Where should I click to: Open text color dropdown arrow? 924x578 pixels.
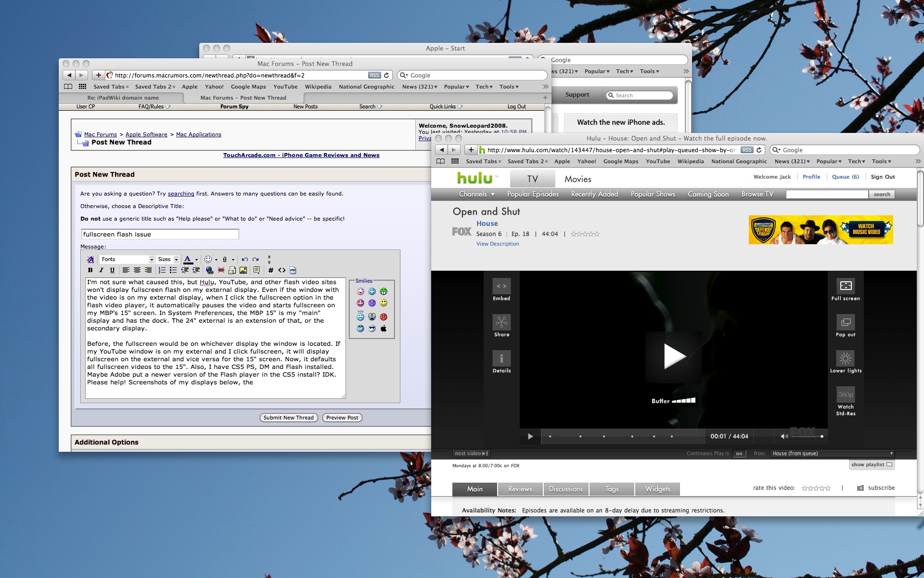click(x=196, y=260)
